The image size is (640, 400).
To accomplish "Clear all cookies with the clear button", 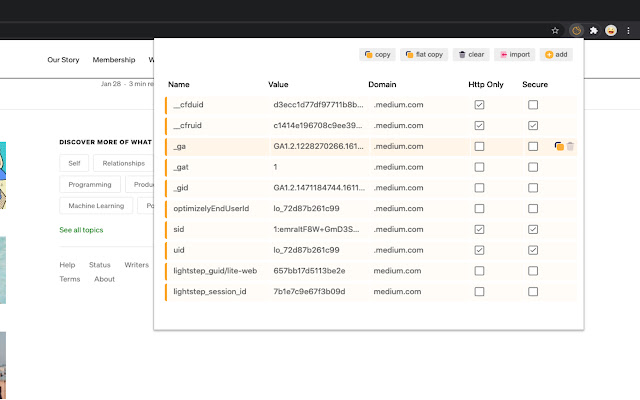I will click(470, 54).
